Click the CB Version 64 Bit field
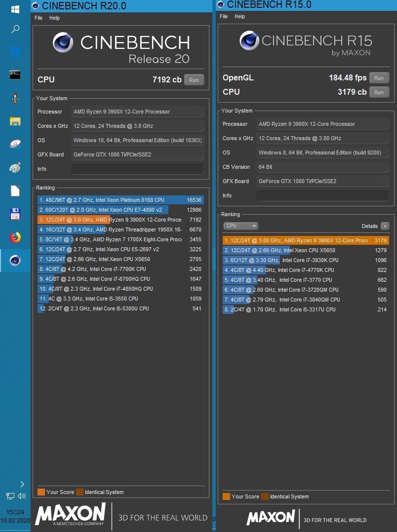The image size is (397, 532). pos(322,167)
